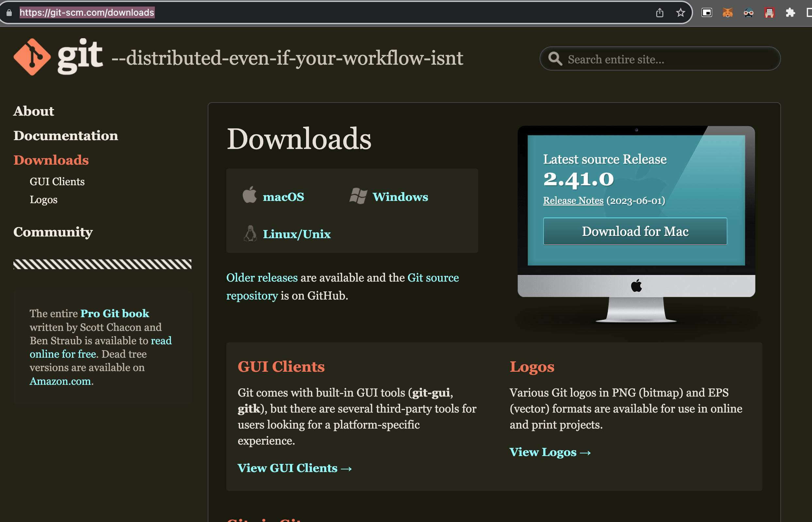The width and height of the screenshot is (812, 522).
Task: Open the Pro Git book link
Action: click(x=115, y=314)
